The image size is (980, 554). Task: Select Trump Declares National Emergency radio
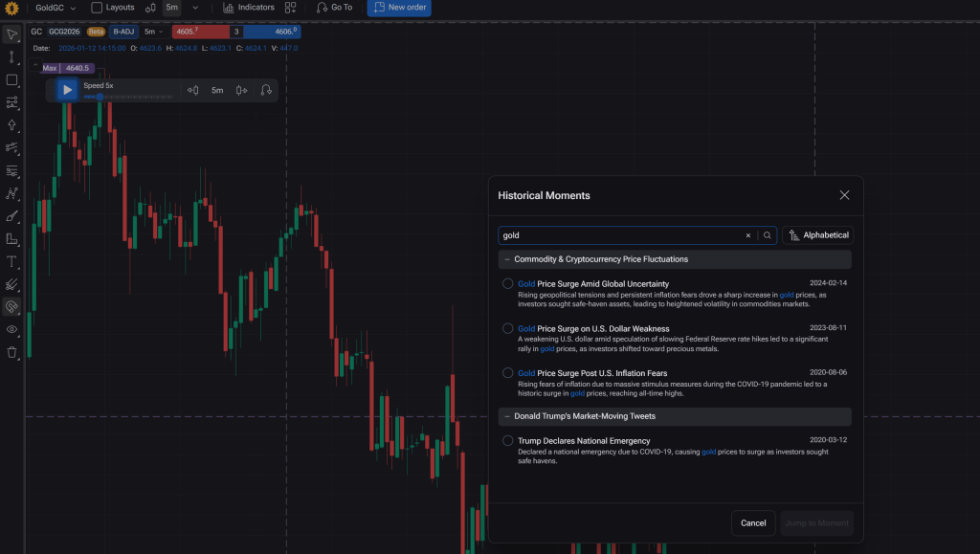click(x=507, y=440)
